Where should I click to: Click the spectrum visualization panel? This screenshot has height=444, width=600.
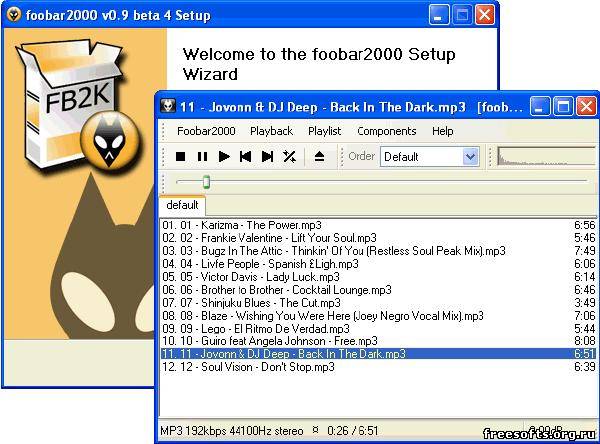click(x=547, y=157)
